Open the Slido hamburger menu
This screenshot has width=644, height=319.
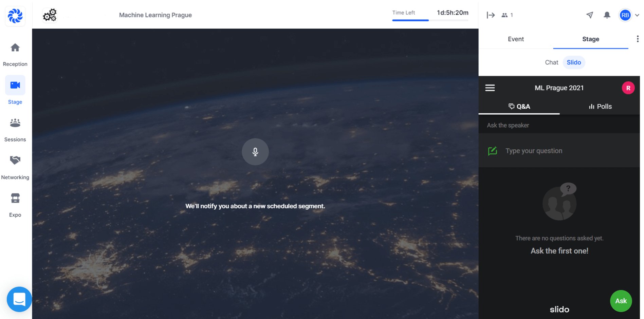(x=490, y=88)
